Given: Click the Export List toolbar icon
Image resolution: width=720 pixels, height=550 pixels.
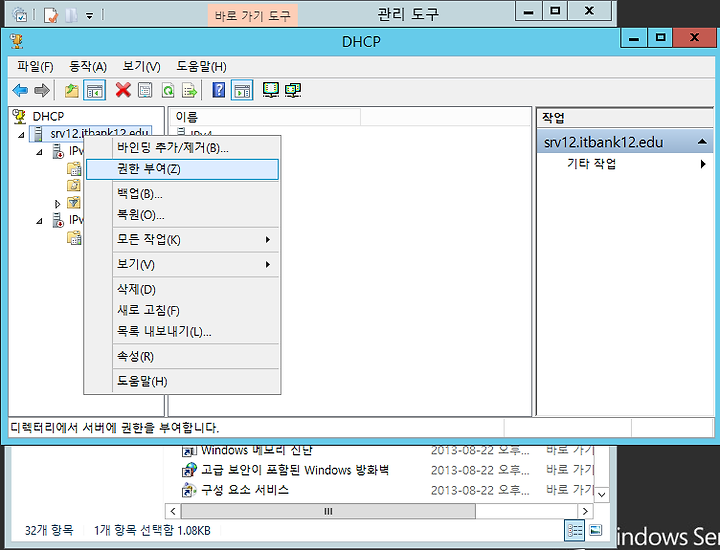Looking at the screenshot, I should (189, 90).
